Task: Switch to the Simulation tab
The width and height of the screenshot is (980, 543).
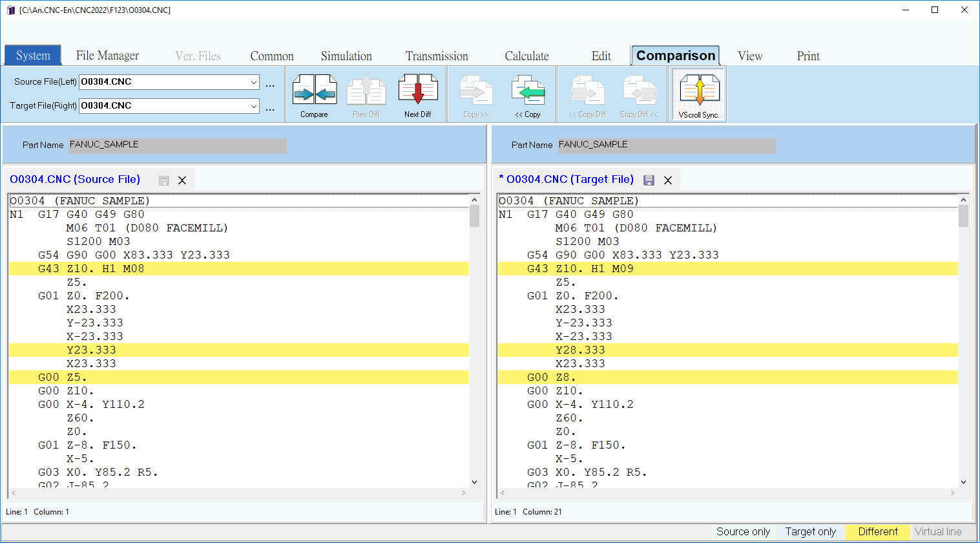Action: pos(346,56)
